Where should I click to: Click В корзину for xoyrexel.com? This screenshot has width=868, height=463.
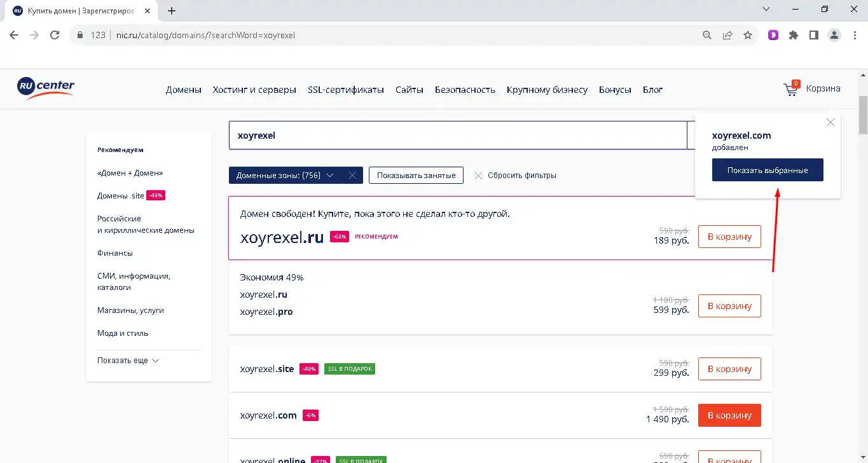(x=729, y=415)
